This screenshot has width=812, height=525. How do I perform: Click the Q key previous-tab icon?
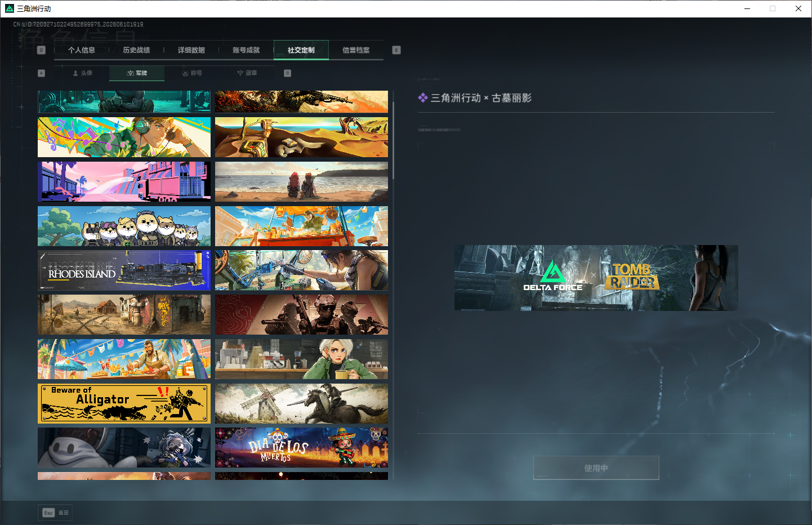[41, 50]
